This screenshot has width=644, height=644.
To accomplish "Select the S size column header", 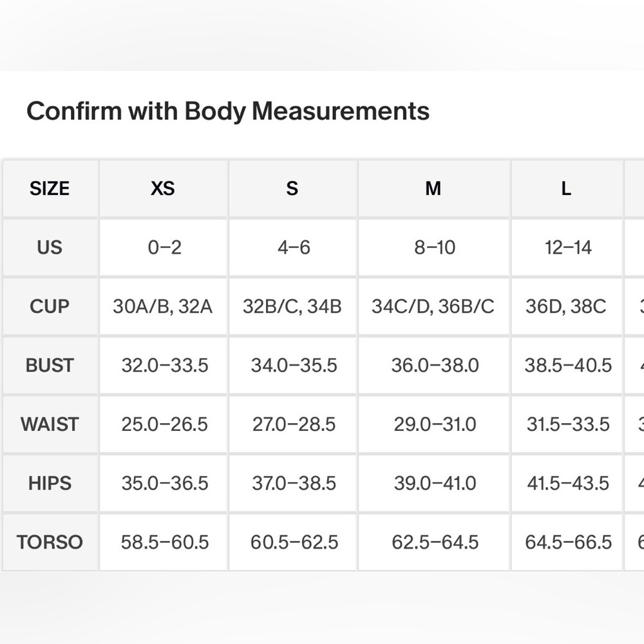I will 292,189.
